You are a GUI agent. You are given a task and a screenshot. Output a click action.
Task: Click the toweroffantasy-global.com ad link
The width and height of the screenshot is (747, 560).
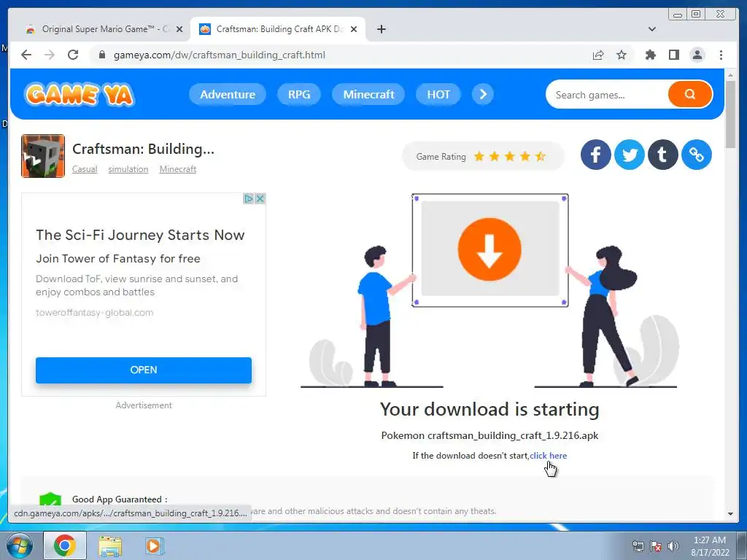(94, 313)
